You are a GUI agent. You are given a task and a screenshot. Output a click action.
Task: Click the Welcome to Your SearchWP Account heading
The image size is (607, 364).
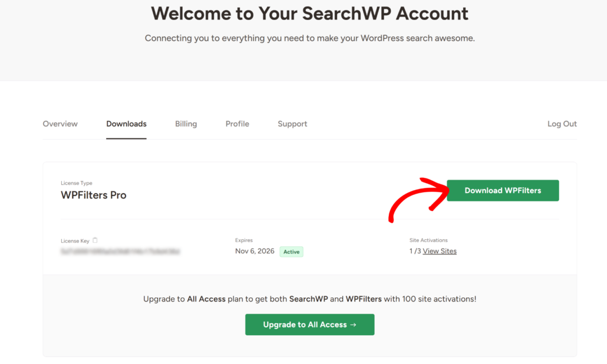pos(309,14)
